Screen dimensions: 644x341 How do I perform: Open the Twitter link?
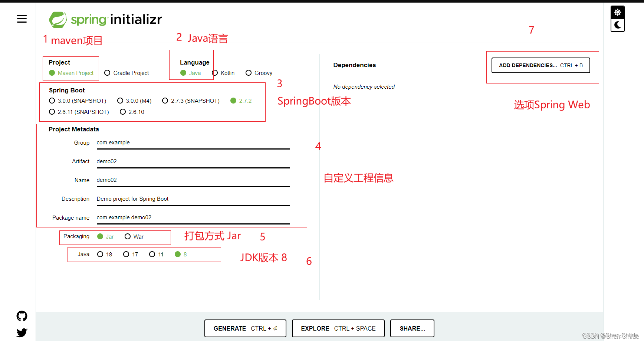pos(22,332)
